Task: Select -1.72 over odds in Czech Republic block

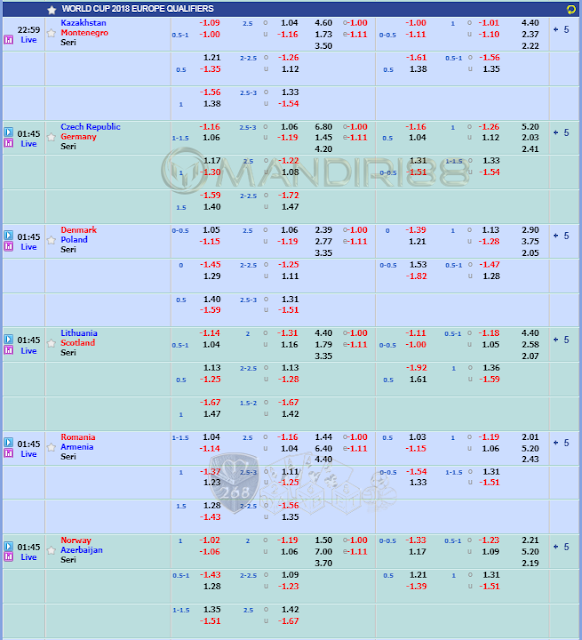Action: coord(289,196)
